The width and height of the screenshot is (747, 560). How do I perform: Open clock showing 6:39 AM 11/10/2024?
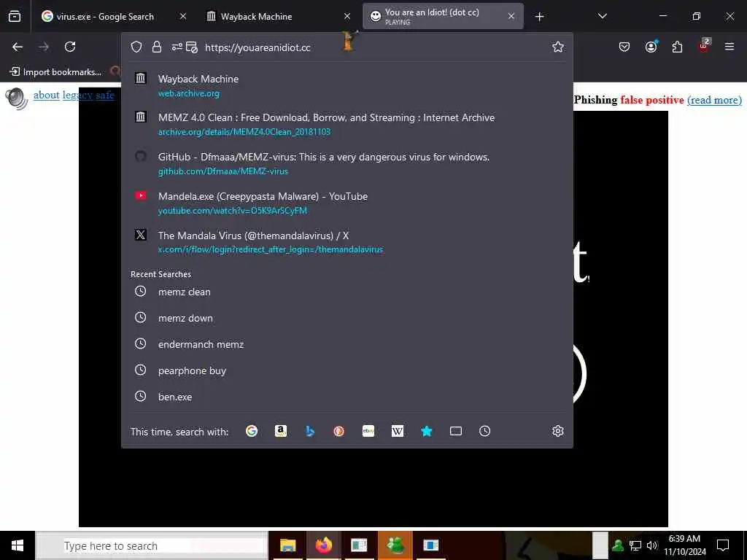(x=685, y=545)
